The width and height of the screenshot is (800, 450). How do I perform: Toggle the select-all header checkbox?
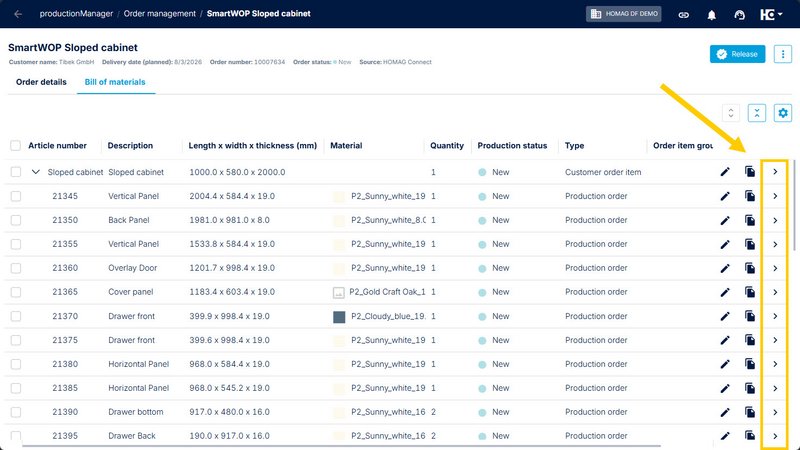[15, 146]
